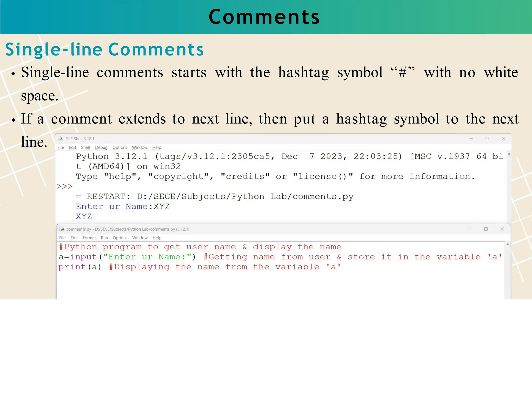
Task: Maximize the comments.py editor window
Action: (486, 229)
